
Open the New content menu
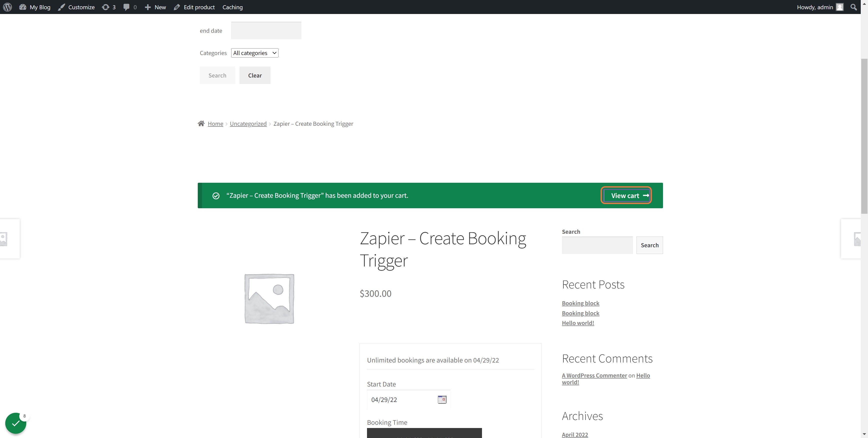point(155,7)
